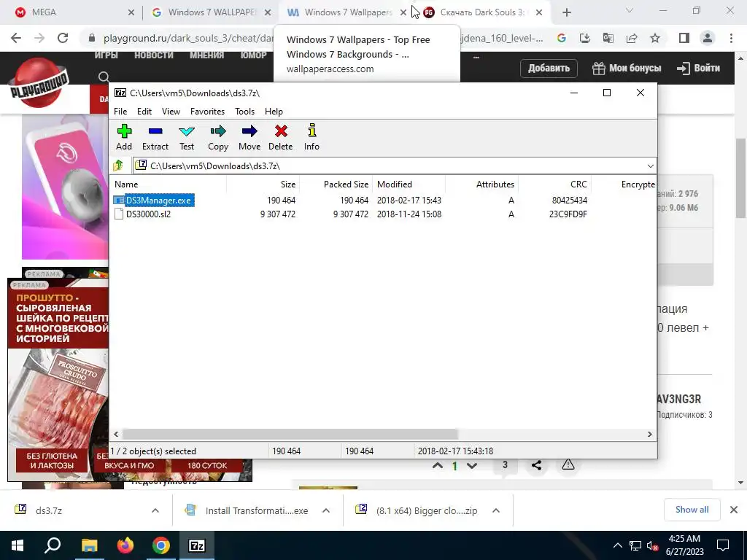Screen dimensions: 747x560
Task: Open a new Chrome tab
Action: click(566, 13)
